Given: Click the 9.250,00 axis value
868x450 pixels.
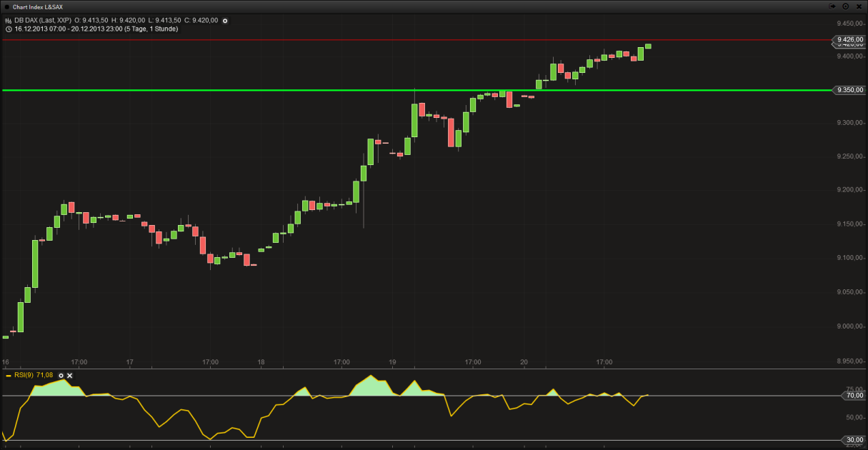Looking at the screenshot, I should (849, 156).
